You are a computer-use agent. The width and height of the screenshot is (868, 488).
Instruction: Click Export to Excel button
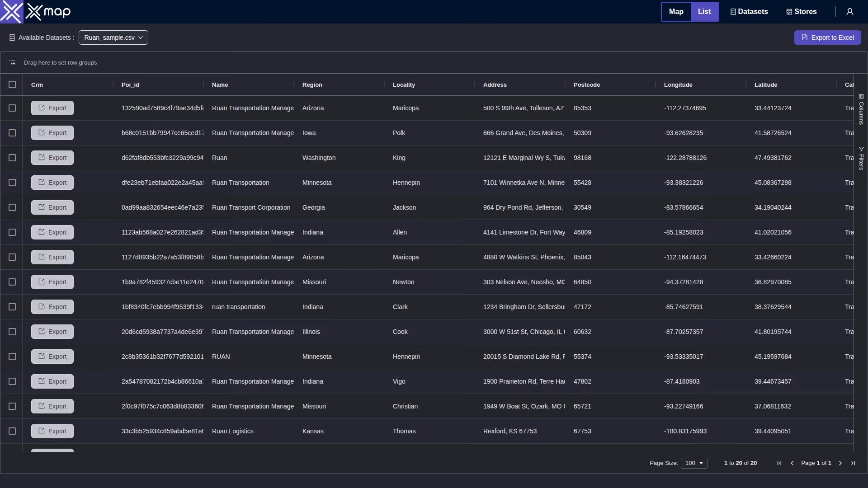pos(828,38)
